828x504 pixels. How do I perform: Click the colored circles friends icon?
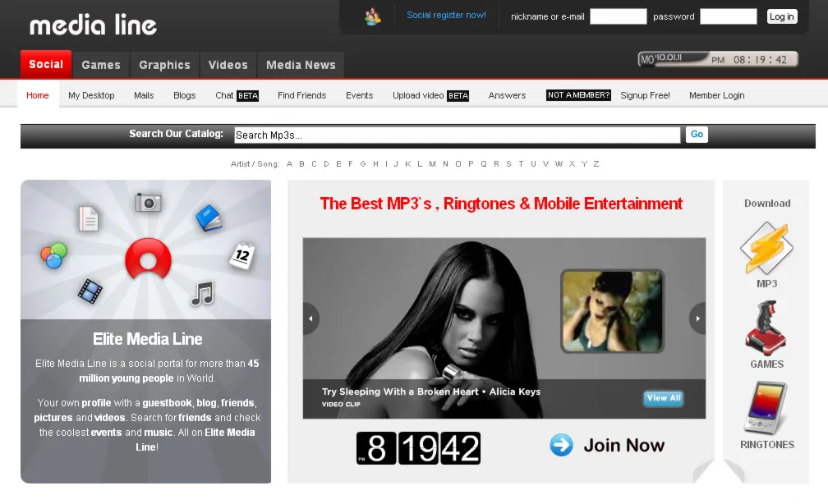(54, 255)
